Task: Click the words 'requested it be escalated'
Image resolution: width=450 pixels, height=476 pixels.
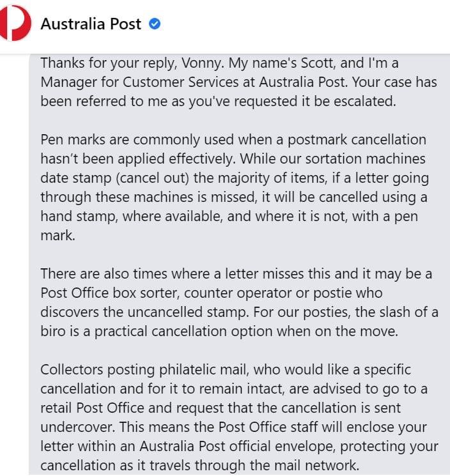Action: click(x=315, y=102)
